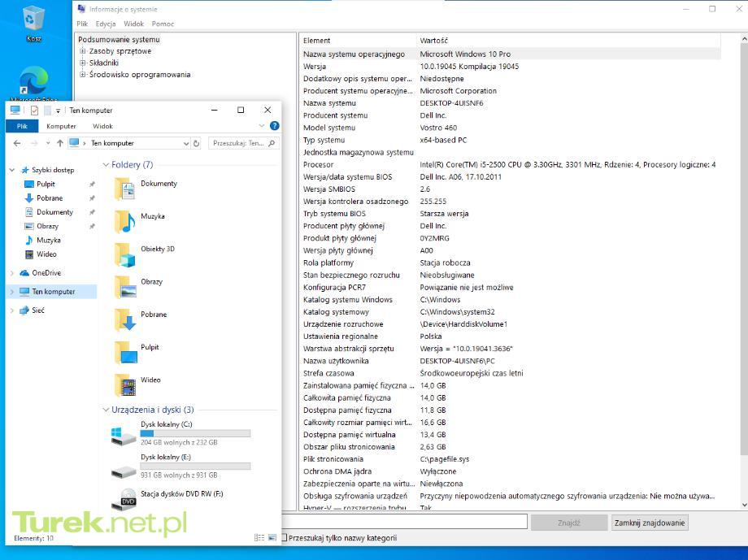Go up one level in File Explorer
Image resolution: width=748 pixels, height=560 pixels.
tap(59, 143)
